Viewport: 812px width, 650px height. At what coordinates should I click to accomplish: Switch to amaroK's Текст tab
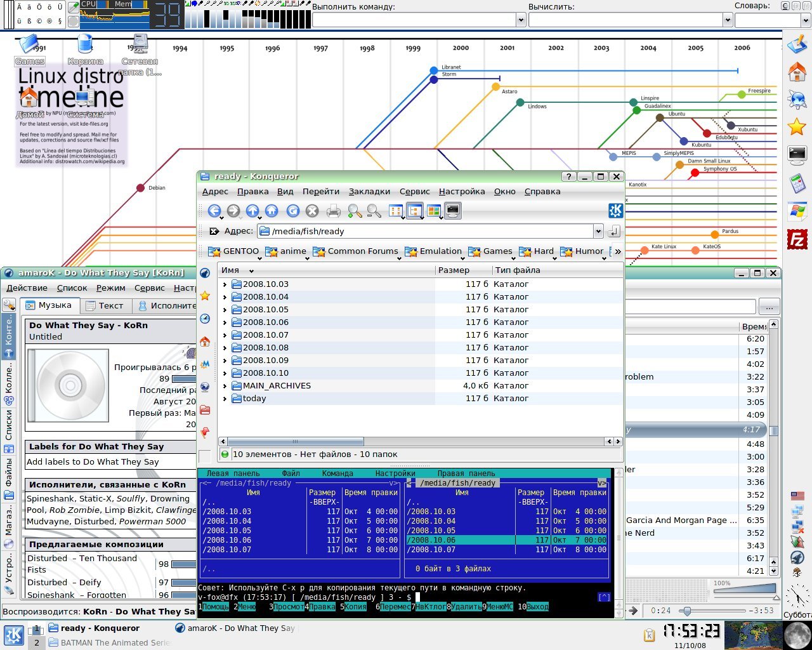105,305
